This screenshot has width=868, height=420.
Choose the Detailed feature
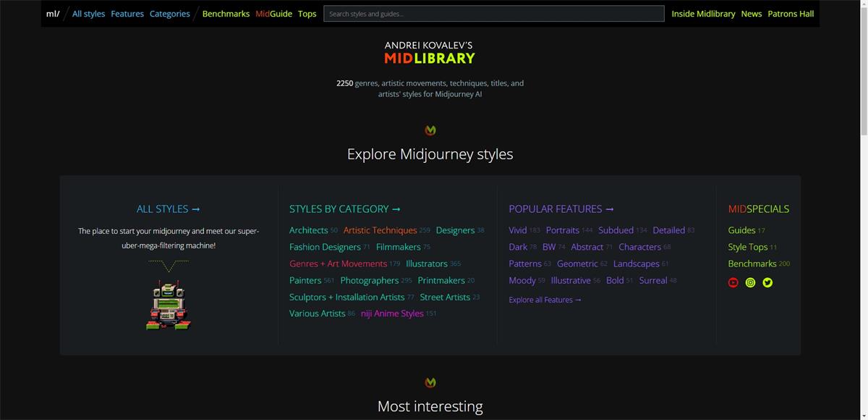click(668, 230)
